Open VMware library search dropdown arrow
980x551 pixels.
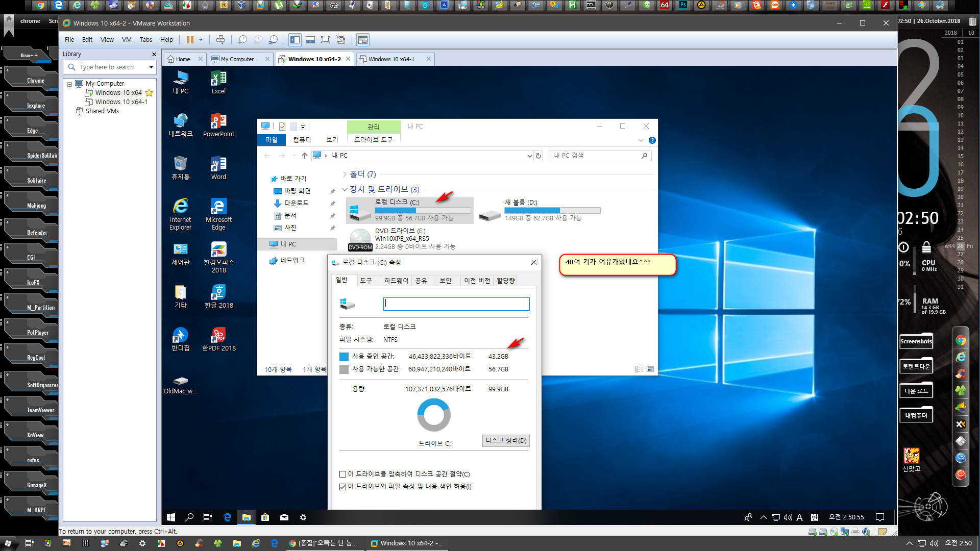pyautogui.click(x=151, y=67)
